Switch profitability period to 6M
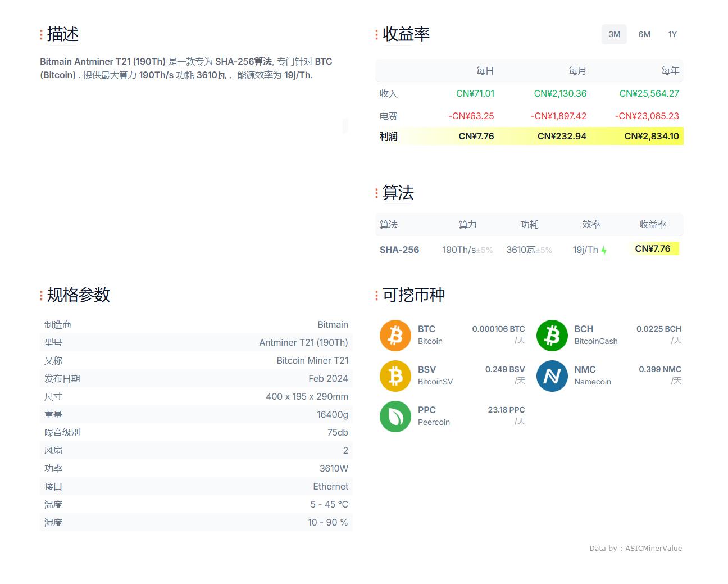This screenshot has height=584, width=728. [644, 34]
